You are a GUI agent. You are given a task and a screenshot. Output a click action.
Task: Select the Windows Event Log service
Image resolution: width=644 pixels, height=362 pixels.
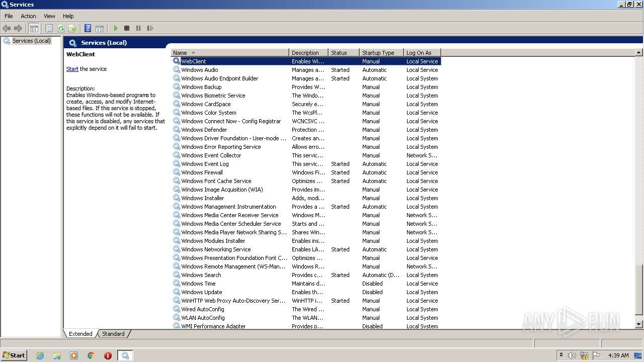pyautogui.click(x=306, y=164)
